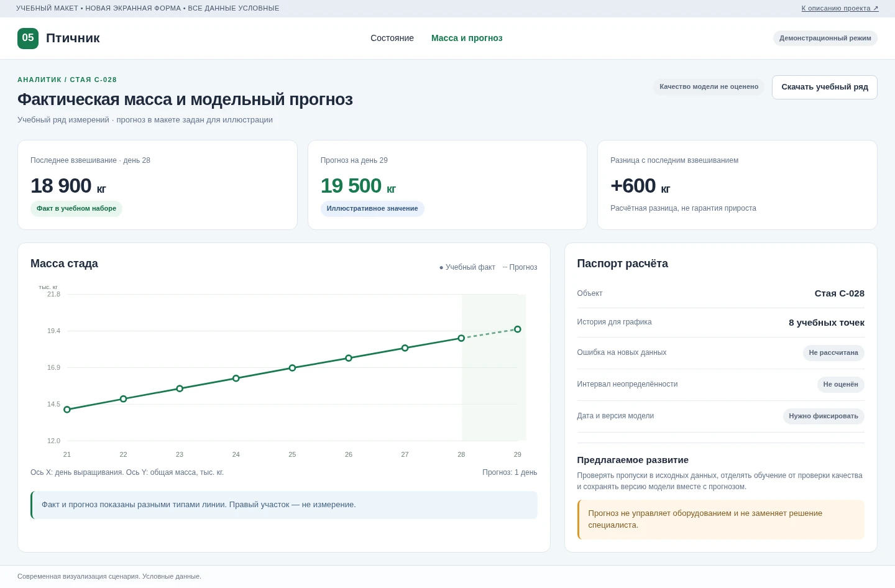This screenshot has width=895, height=588.
Task: Click the green 05 logo badge
Action: (28, 39)
